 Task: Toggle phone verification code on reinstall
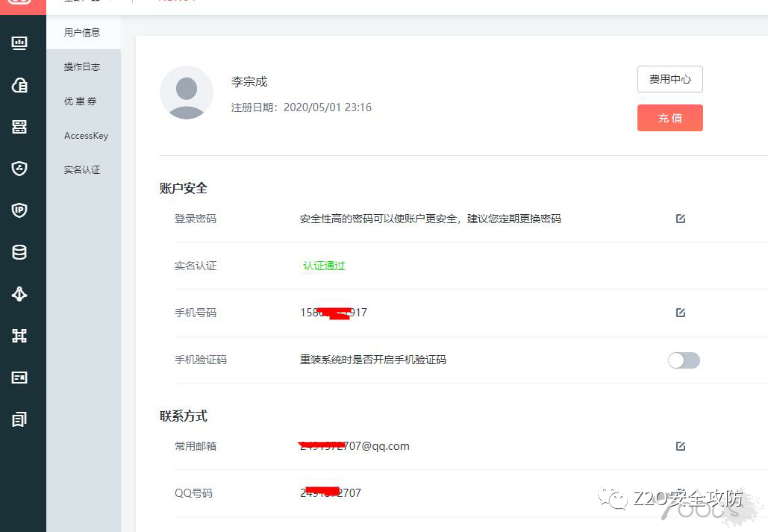coord(684,360)
